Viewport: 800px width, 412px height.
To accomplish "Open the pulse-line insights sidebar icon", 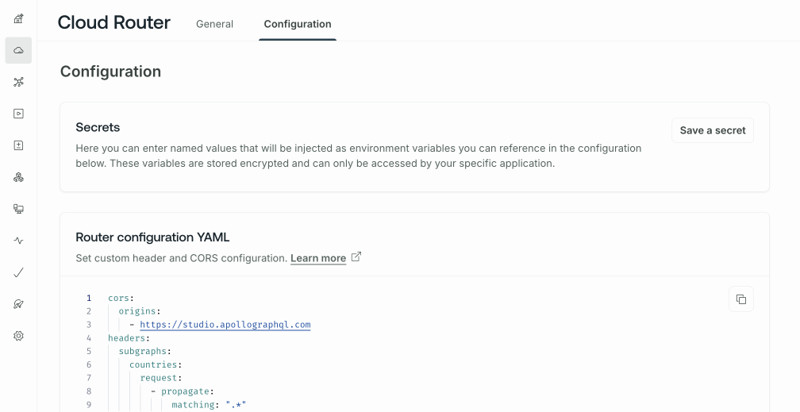I will tap(18, 241).
